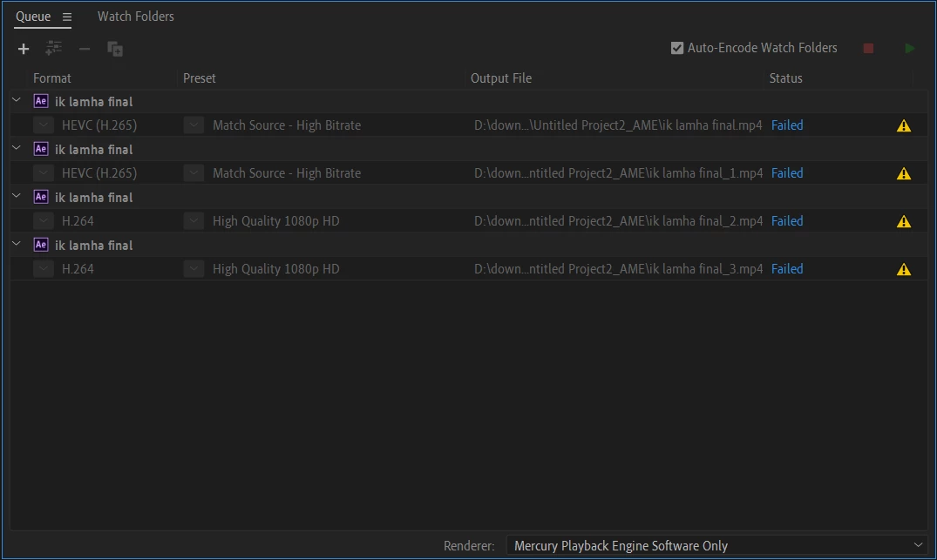Viewport: 937px width, 560px height.
Task: Open the Renderer Mercury Playback Engine dropdown
Action: point(717,546)
